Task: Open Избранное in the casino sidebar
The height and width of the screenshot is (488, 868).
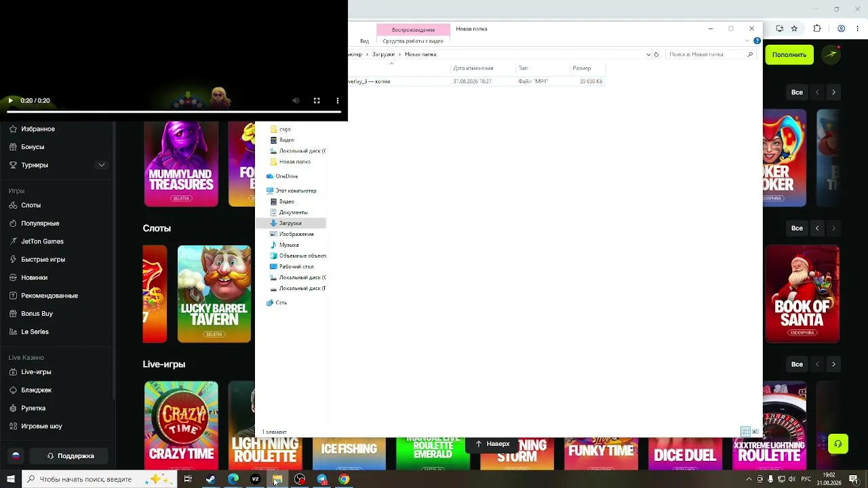Action: point(38,129)
